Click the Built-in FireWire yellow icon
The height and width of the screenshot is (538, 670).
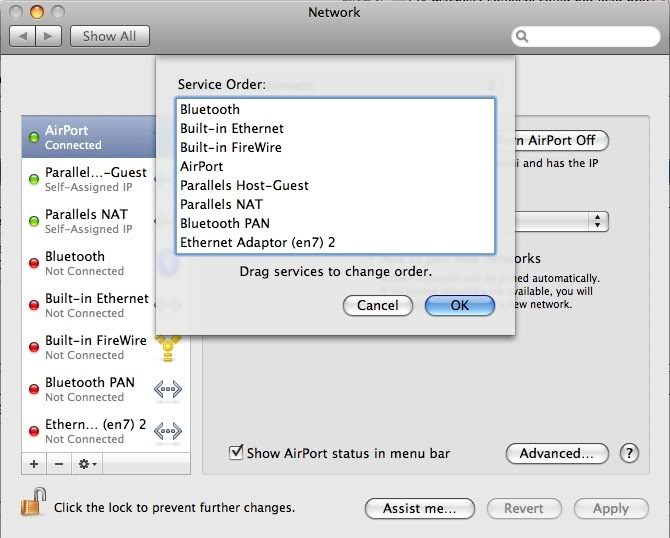tap(168, 348)
